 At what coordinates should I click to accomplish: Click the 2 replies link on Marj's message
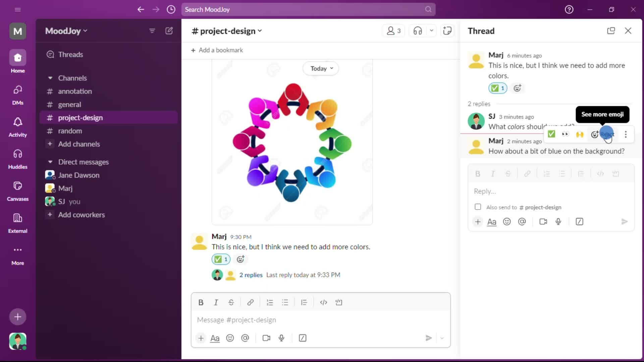coord(250,275)
